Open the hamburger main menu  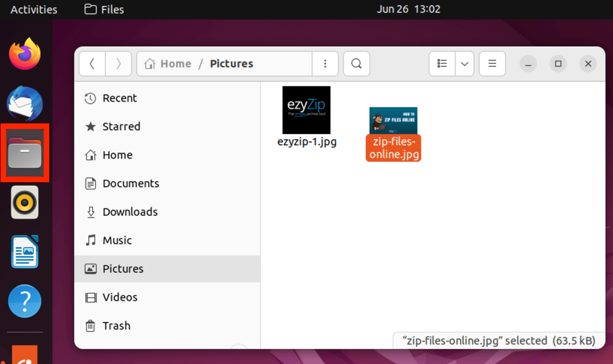click(492, 64)
